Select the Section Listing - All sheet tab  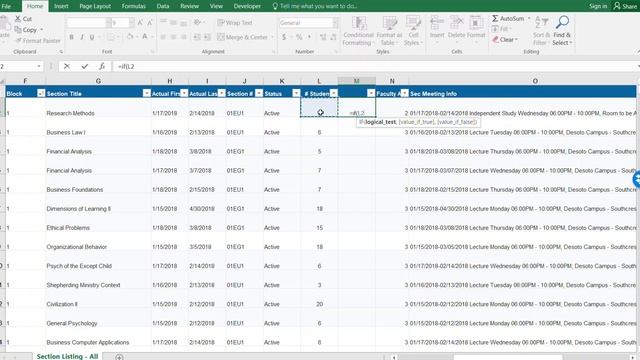(x=67, y=356)
